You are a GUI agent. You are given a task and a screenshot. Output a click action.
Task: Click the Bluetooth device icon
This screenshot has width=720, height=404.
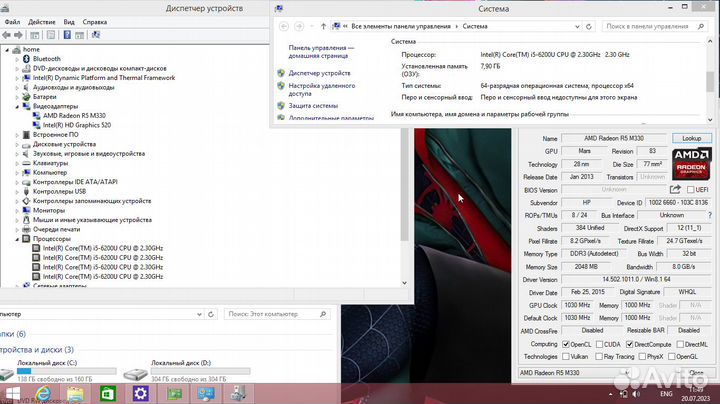tap(26, 59)
